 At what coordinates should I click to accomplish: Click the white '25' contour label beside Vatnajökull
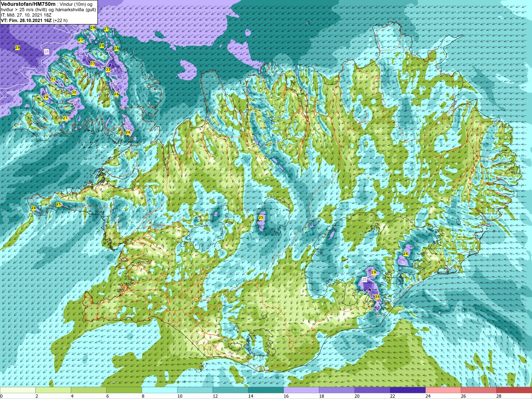point(365,279)
